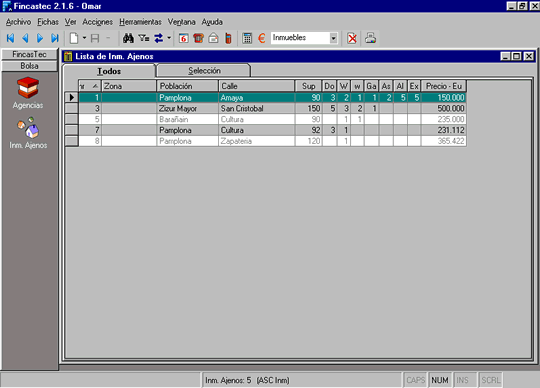540x388 pixels.
Task: Click Bolsa sidebar button
Action: 29,66
